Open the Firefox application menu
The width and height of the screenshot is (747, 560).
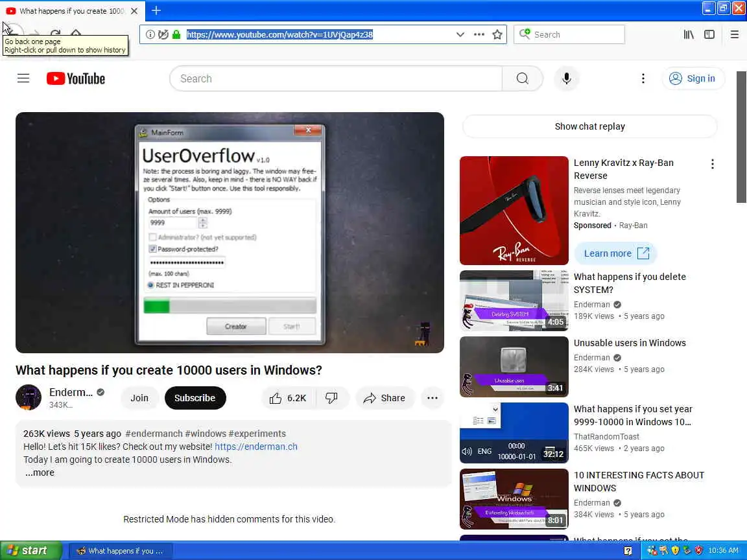click(735, 34)
